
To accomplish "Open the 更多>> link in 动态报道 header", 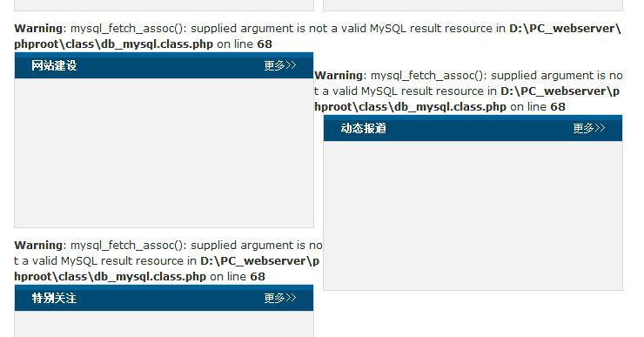I will coord(589,128).
